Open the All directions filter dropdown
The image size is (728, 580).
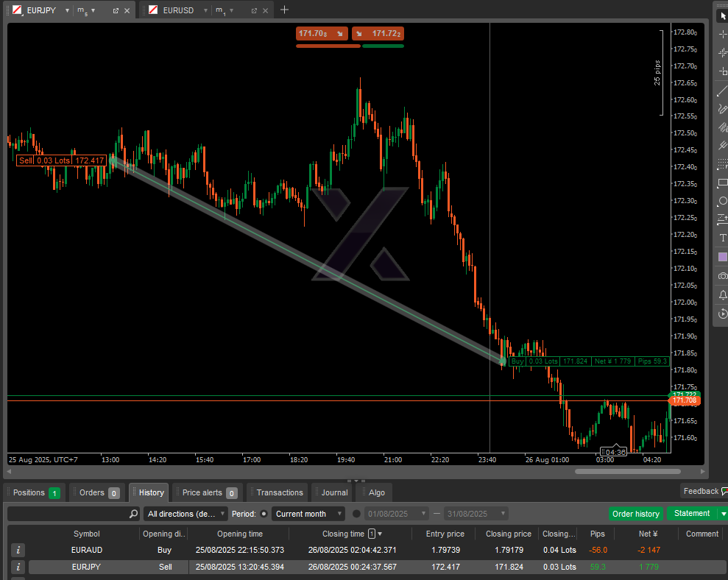tap(185, 514)
